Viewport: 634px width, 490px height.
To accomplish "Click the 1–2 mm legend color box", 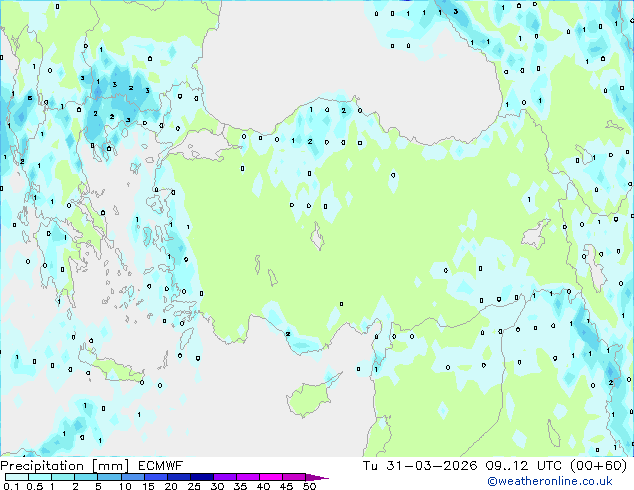I will 63,477.
